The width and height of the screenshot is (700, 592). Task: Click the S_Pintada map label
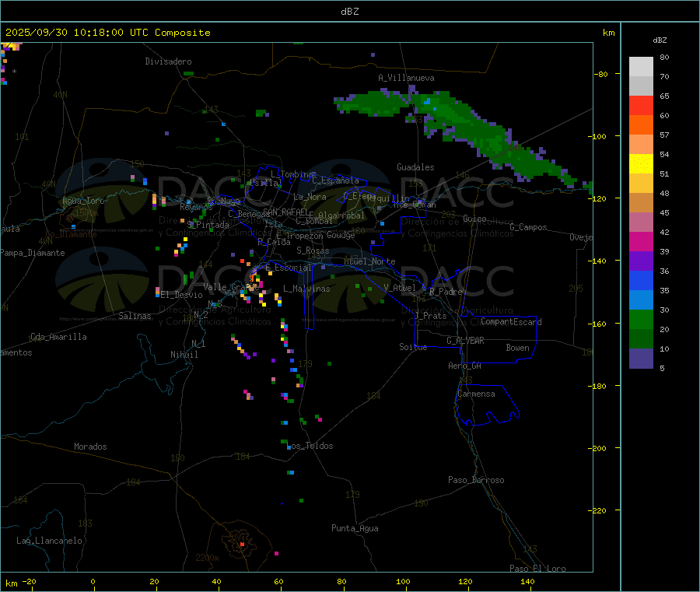(x=208, y=225)
